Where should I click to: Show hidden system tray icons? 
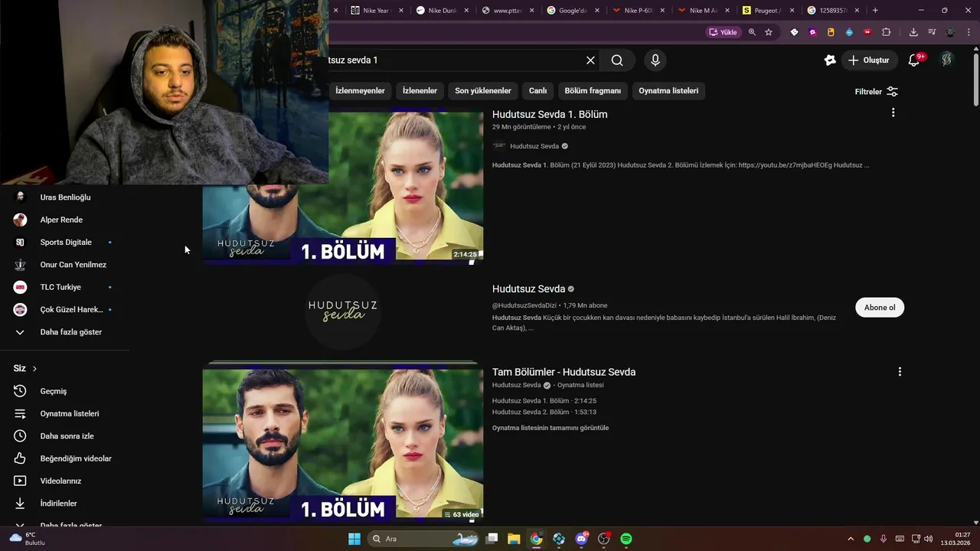coord(850,539)
